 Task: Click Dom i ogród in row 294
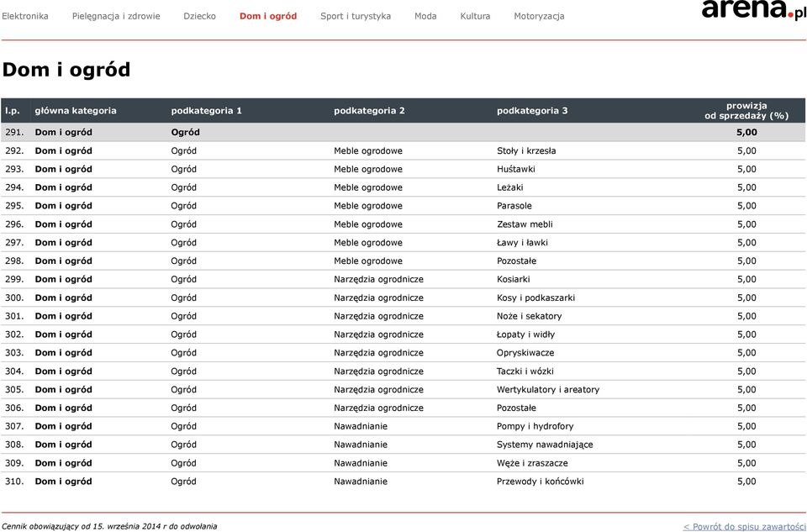click(x=63, y=187)
